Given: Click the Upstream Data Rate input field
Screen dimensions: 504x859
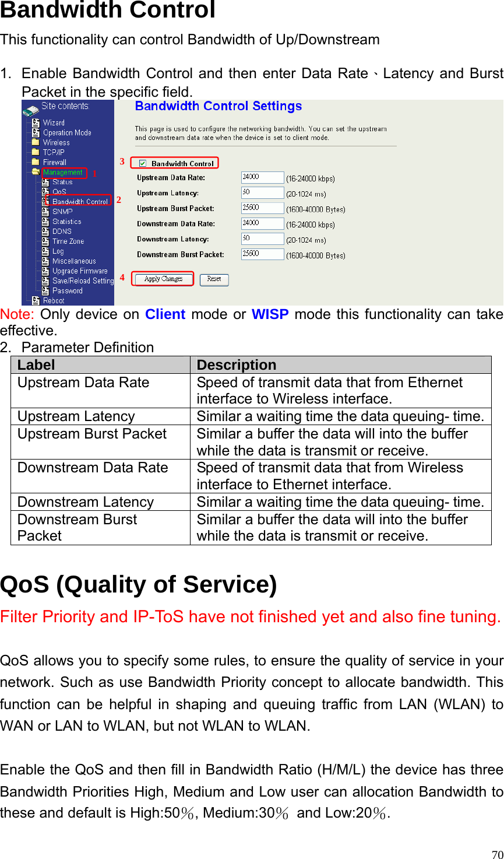Looking at the screenshot, I should point(262,177).
